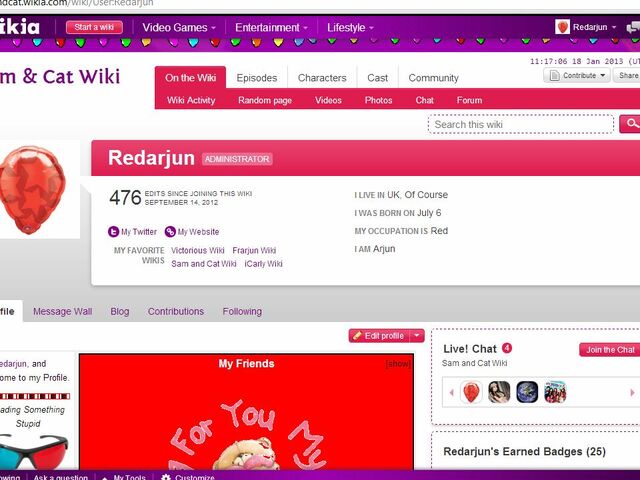The height and width of the screenshot is (480, 640).
Task: Click the Contribute page icon
Action: 554,76
